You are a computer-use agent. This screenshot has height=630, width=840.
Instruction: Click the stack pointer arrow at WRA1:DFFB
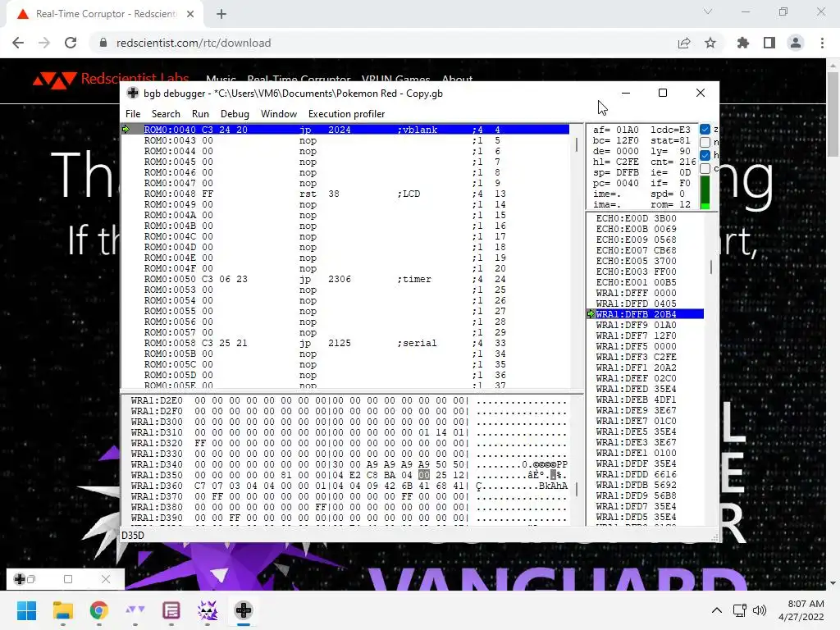pyautogui.click(x=591, y=314)
